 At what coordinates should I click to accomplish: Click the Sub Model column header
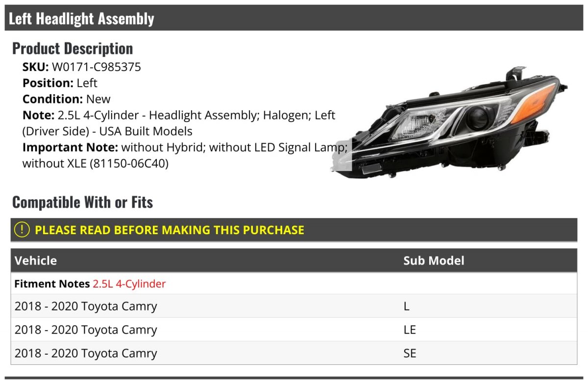pos(434,261)
